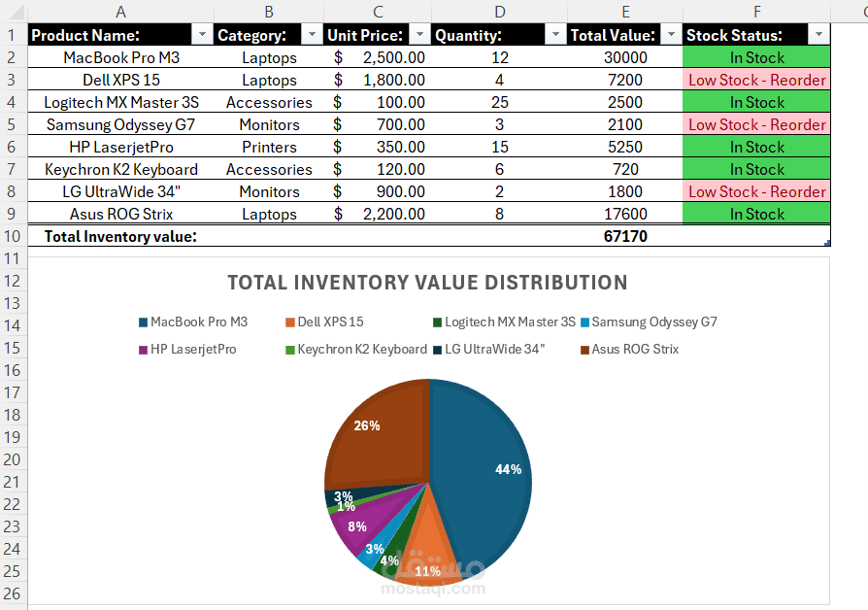
Task: Click the total value 30000 cell
Action: (625, 57)
